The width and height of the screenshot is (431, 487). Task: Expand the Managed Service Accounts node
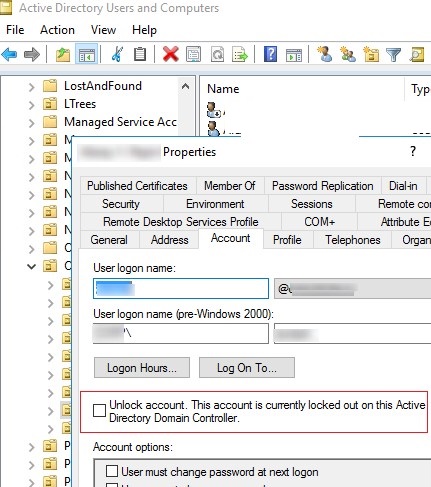click(32, 123)
